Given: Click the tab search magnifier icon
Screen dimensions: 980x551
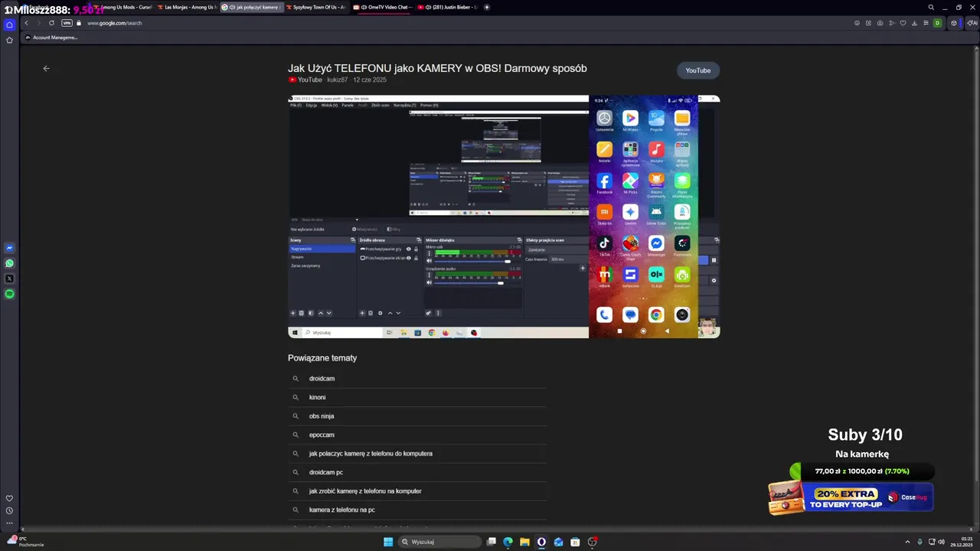Looking at the screenshot, I should tap(931, 7).
